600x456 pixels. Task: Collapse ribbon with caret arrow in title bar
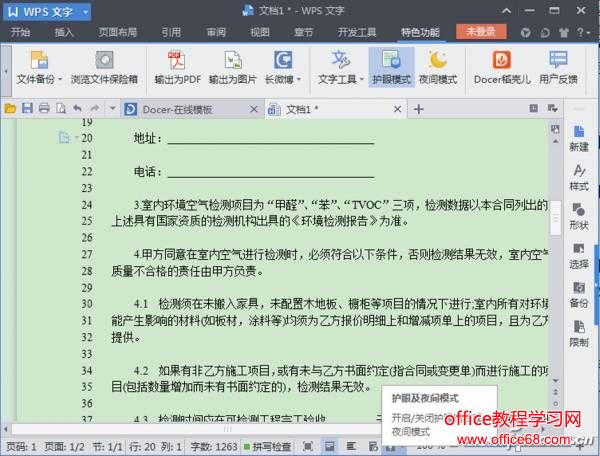click(x=506, y=11)
